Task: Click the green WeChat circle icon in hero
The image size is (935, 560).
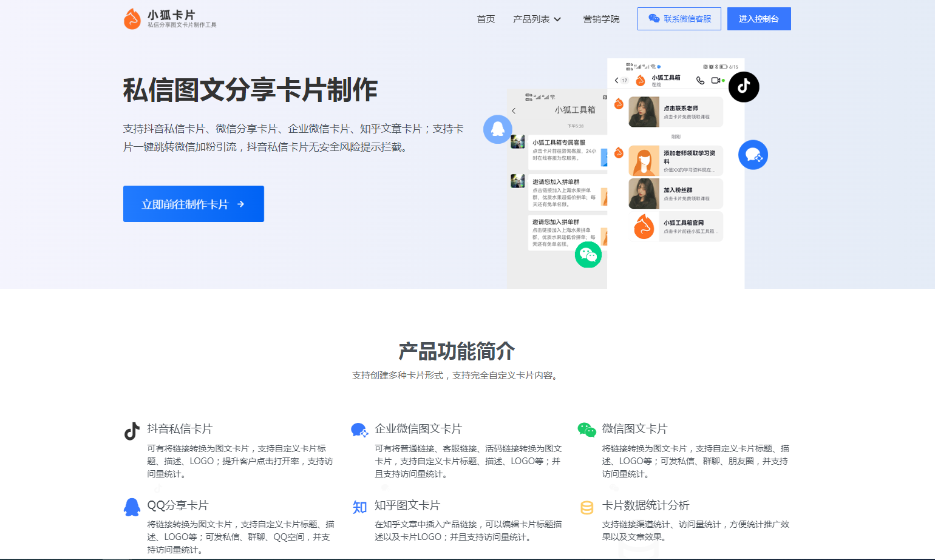Action: pyautogui.click(x=588, y=254)
